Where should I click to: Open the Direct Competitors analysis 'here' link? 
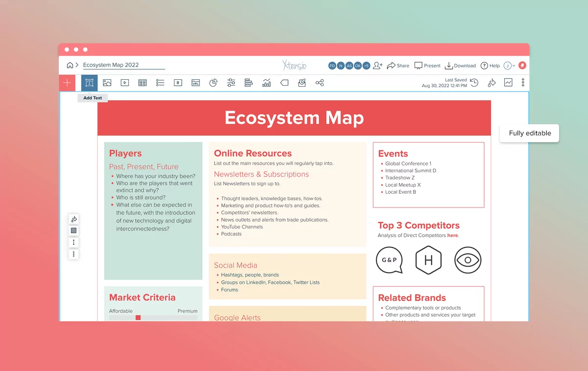[x=452, y=235]
